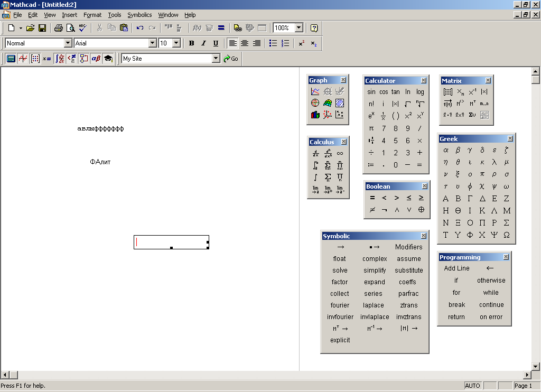Viewport: 541px width, 392px height.
Task: Click the Go button
Action: click(x=231, y=59)
